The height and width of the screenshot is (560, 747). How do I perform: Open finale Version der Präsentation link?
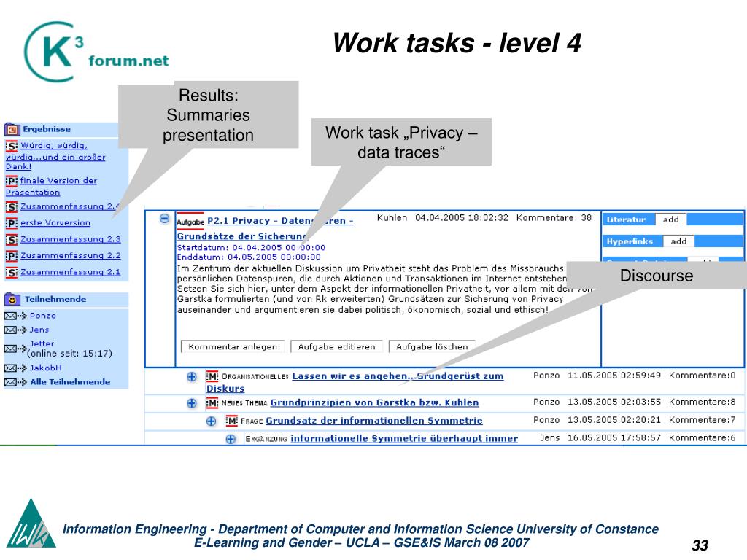52,187
